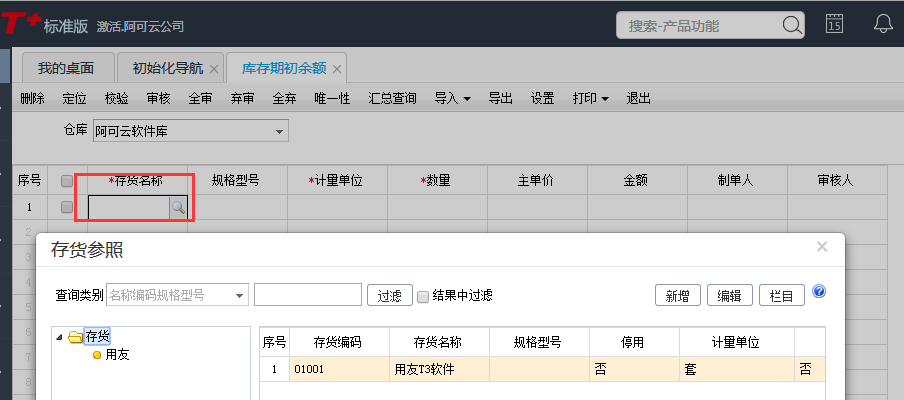Screen dimensions: 904x400
Task: Click the magnifier icon in top search box
Action: [790, 25]
